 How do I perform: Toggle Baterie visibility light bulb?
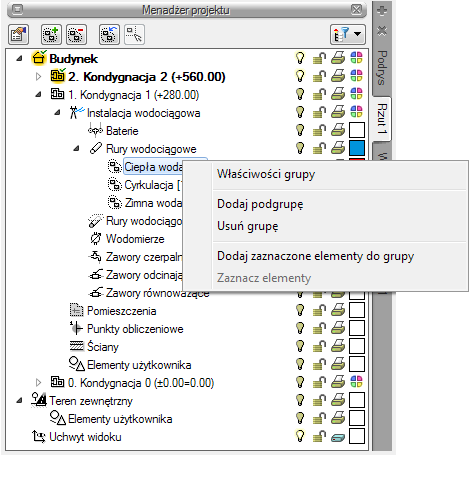[x=300, y=130]
